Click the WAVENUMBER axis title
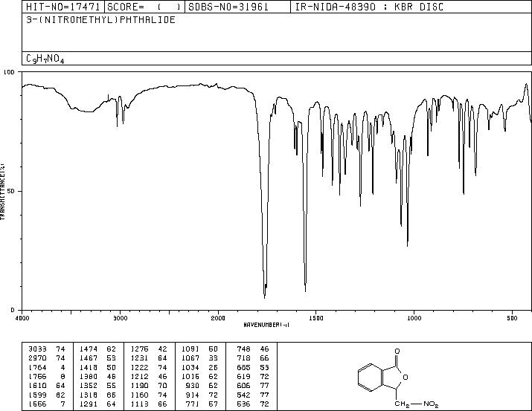Screen dimensions: 532x411 pyautogui.click(x=266, y=325)
